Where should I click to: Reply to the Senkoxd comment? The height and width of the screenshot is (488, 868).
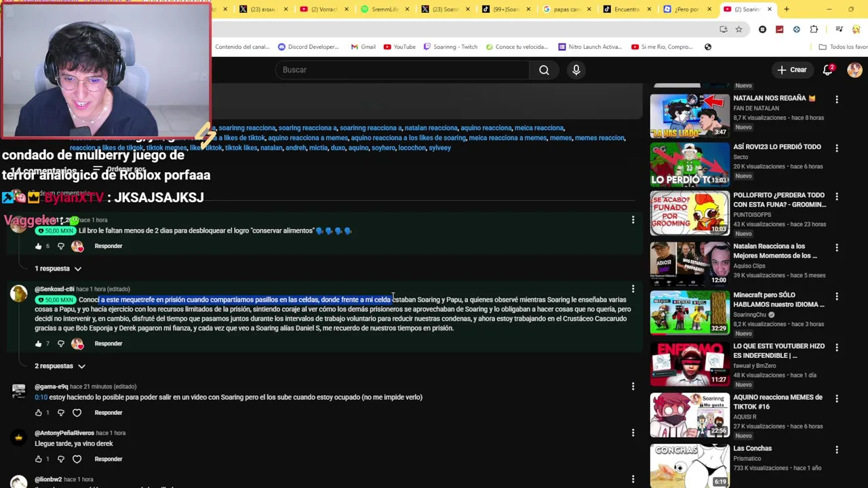tap(108, 344)
